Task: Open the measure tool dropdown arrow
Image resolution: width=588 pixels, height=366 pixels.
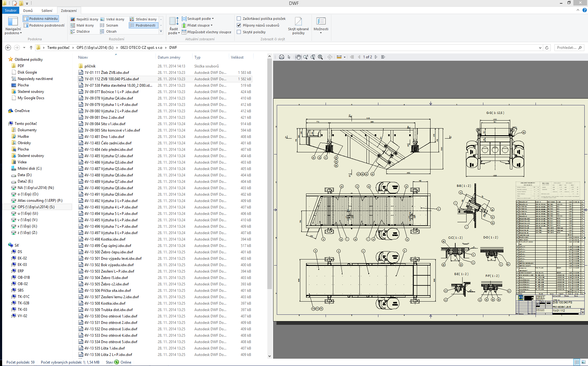Action: 345,57
